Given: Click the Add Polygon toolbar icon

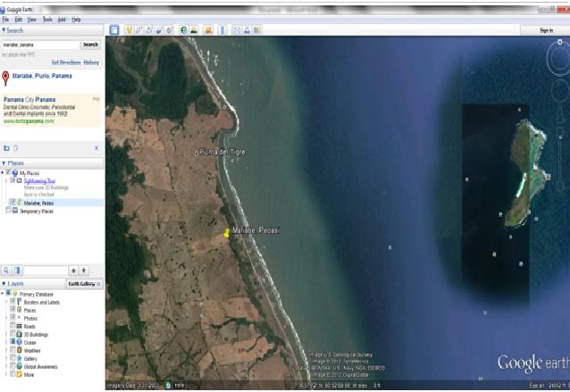Looking at the screenshot, I should click(x=139, y=29).
